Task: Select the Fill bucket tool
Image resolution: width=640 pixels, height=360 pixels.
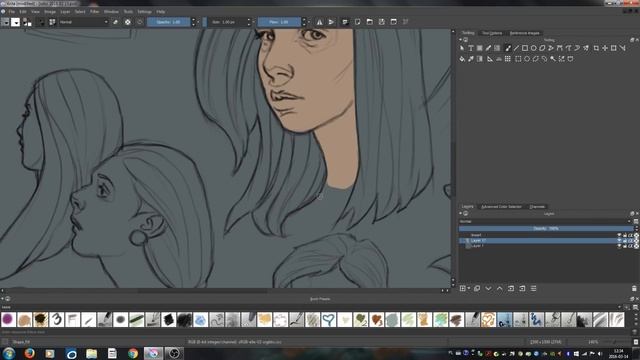Action: [462, 59]
